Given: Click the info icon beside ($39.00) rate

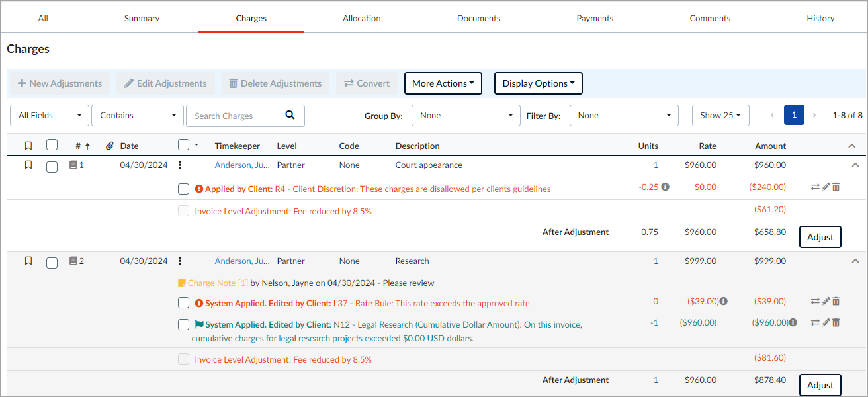Looking at the screenshot, I should click(x=724, y=301).
